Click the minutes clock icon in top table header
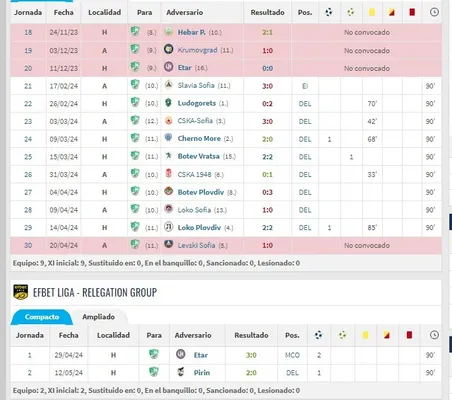This screenshot has width=452, height=400. [434, 12]
